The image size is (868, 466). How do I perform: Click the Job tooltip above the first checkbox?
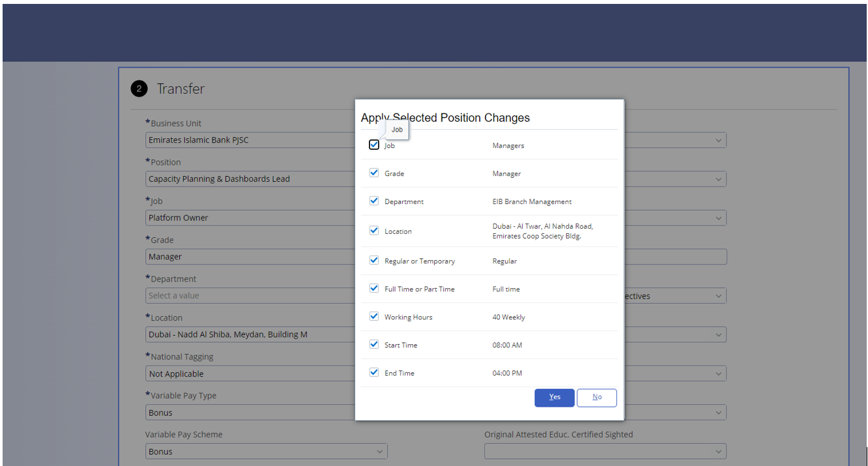[397, 129]
